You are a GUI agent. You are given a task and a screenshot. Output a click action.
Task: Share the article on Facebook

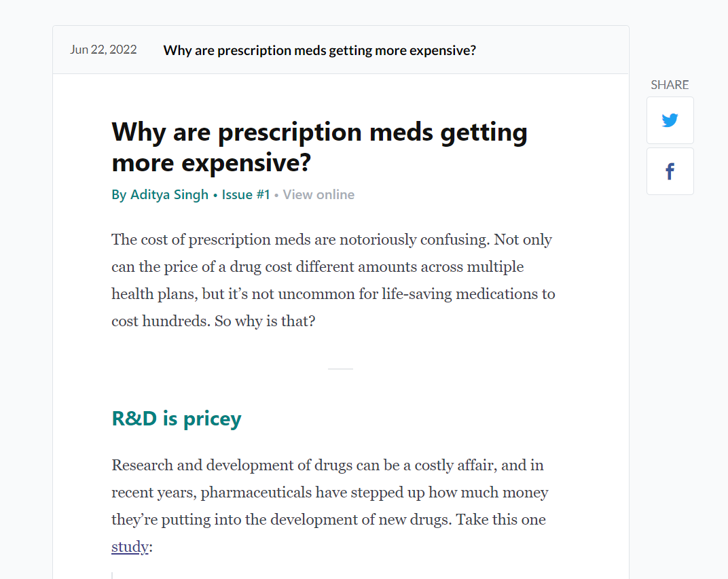pos(670,171)
